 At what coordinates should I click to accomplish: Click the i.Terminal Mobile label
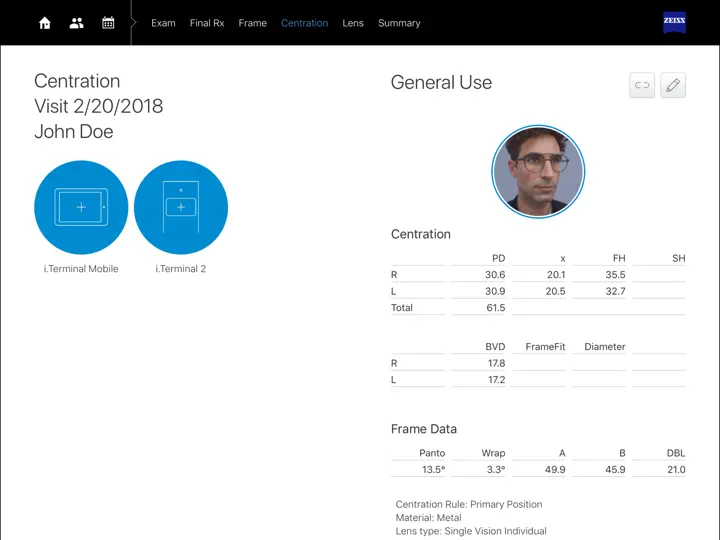[81, 269]
